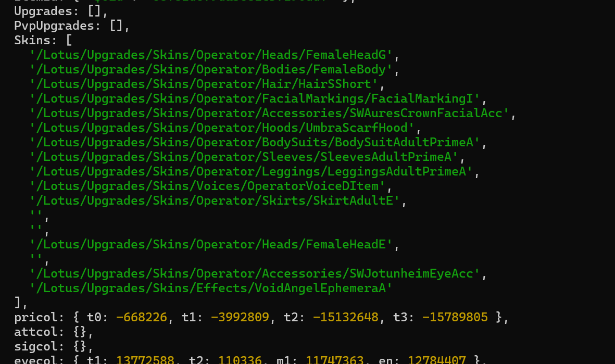Click the SWAuresCrownFacialAcc accessory path

tap(269, 113)
